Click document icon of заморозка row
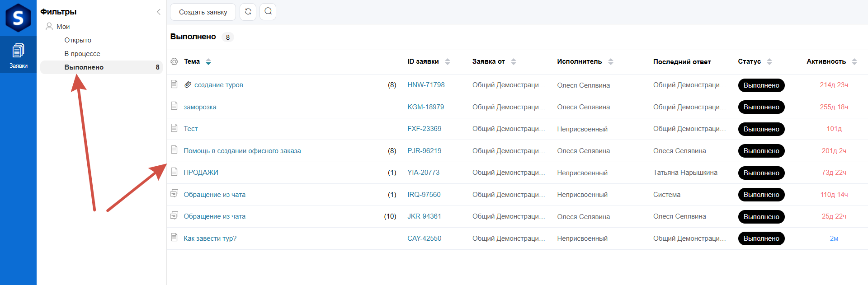868x285 pixels. (174, 106)
